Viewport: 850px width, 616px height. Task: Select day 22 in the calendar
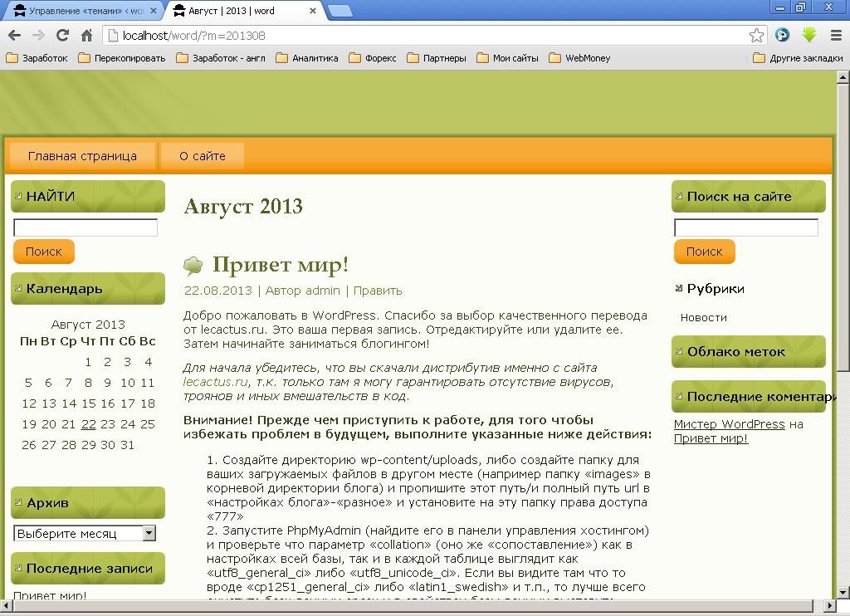click(88, 424)
